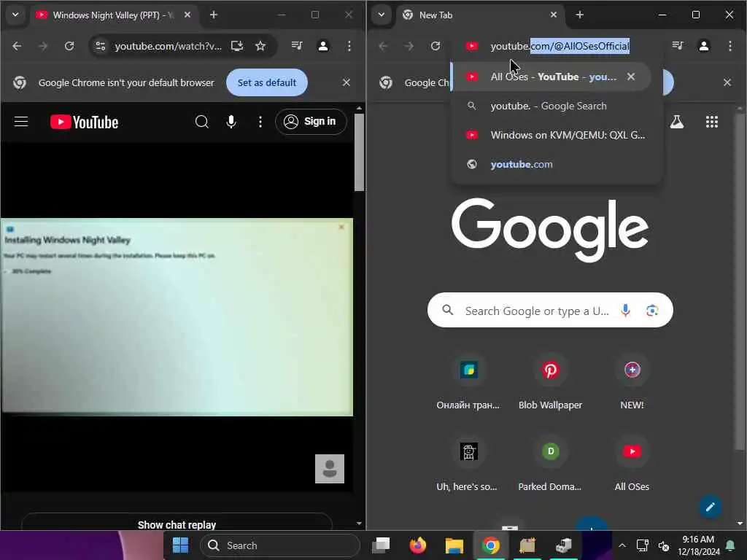Open Blob Wallpaper Pinterest shortcut

(x=550, y=382)
